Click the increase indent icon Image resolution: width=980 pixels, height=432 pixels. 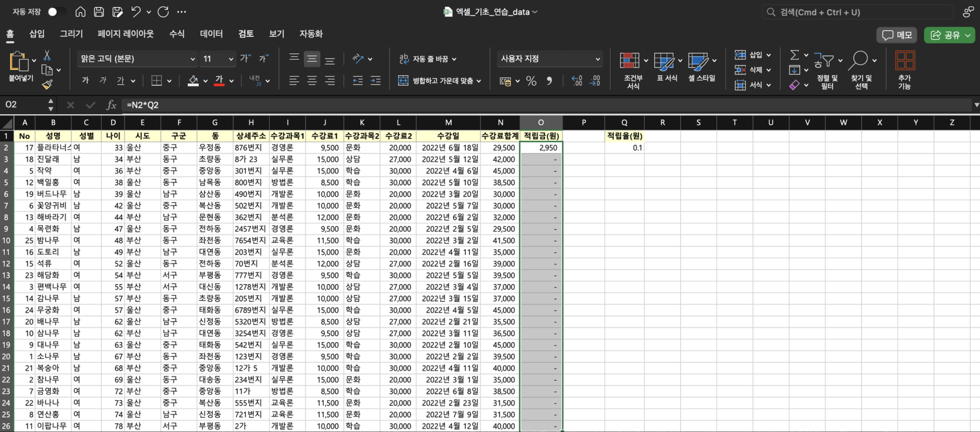(376, 80)
